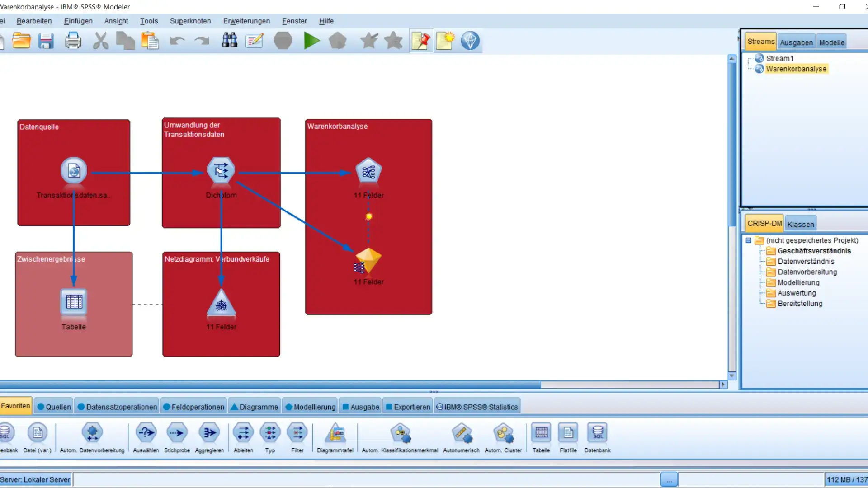The image size is (868, 488).
Task: Print using the printer icon
Action: click(73, 41)
